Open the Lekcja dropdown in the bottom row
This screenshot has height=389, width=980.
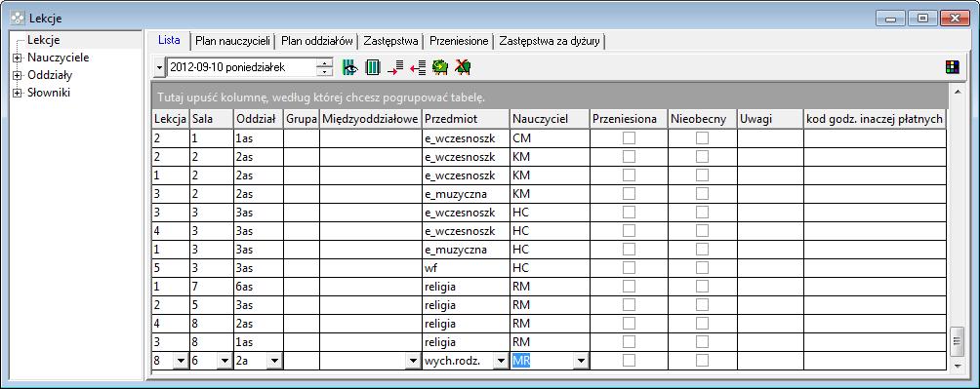click(x=181, y=361)
